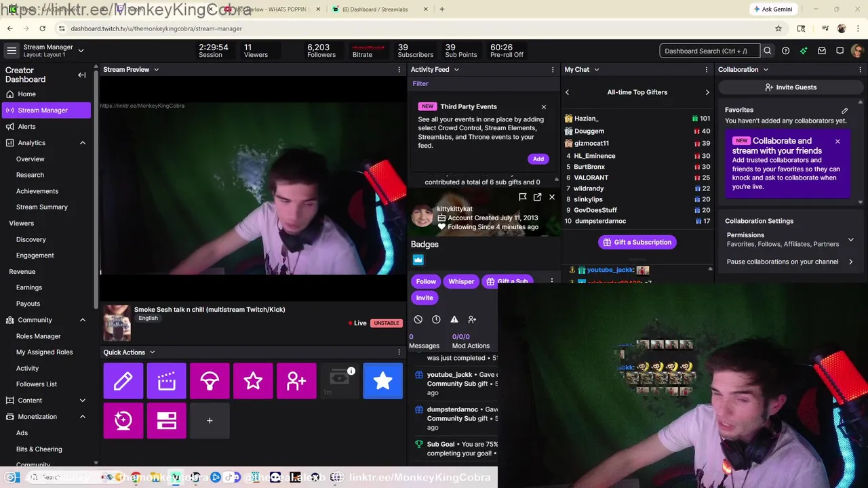Add a new quick action with plus tile

coord(210,421)
